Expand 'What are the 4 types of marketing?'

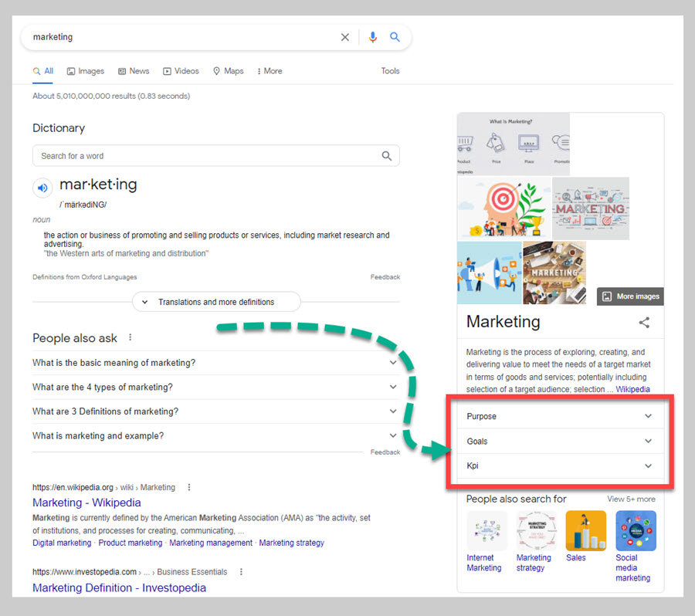click(215, 387)
